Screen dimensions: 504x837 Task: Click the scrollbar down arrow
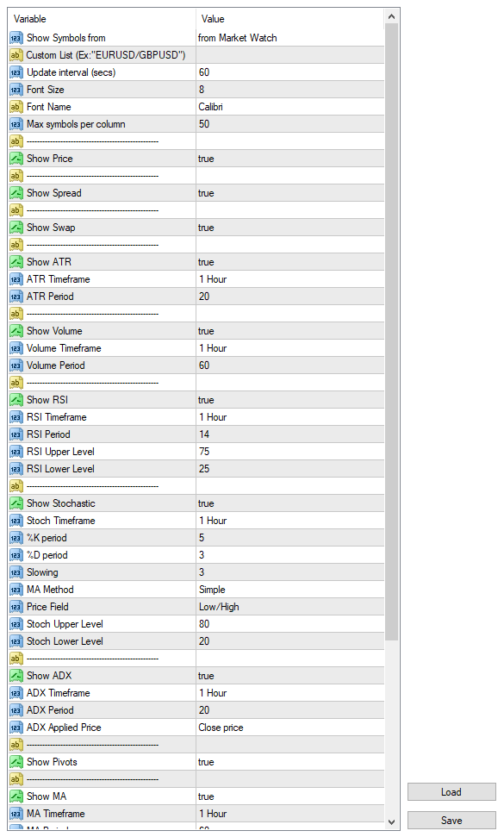(391, 822)
